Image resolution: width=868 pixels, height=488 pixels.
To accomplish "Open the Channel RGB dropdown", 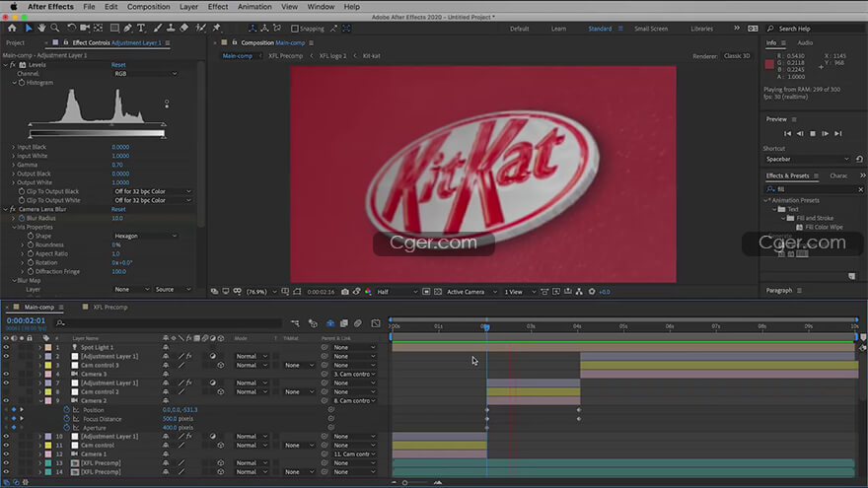I will click(x=146, y=73).
